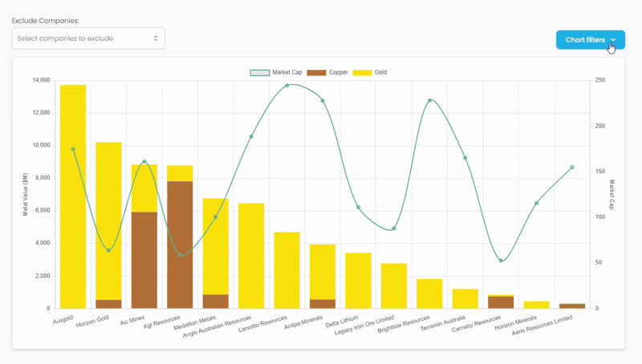The image size is (642, 364).
Task: Click Carnaby Resources market cap line point
Action: [x=501, y=261]
